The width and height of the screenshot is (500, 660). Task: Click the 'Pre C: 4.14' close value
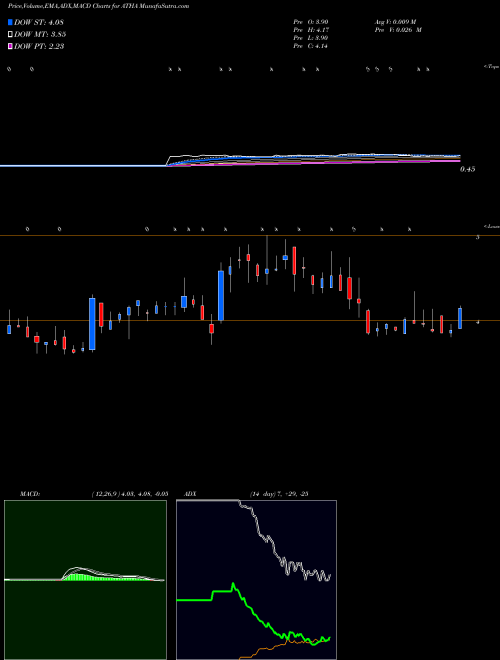click(313, 46)
